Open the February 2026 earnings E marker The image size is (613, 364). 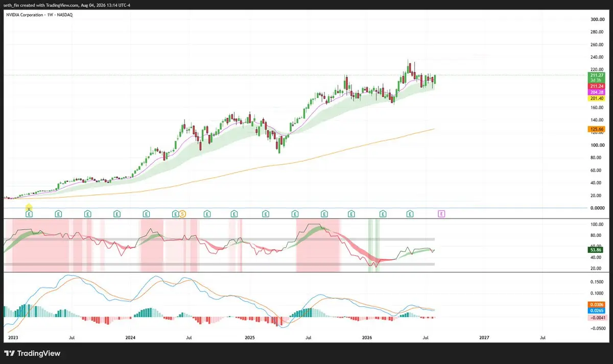coord(383,214)
